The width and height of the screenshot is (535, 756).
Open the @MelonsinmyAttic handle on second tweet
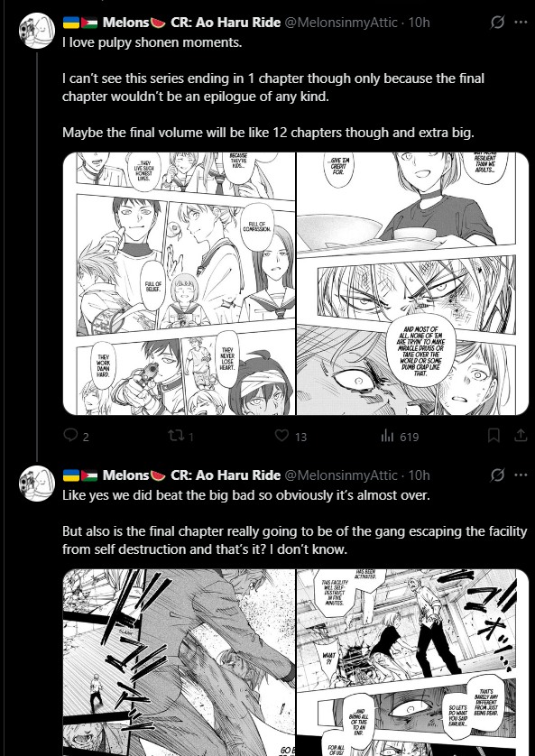[x=341, y=475]
